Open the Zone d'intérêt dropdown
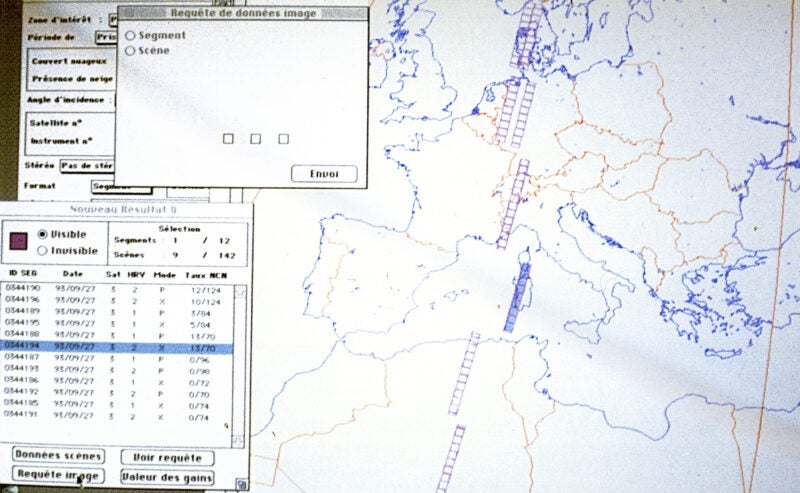The width and height of the screenshot is (800, 493). (x=114, y=20)
